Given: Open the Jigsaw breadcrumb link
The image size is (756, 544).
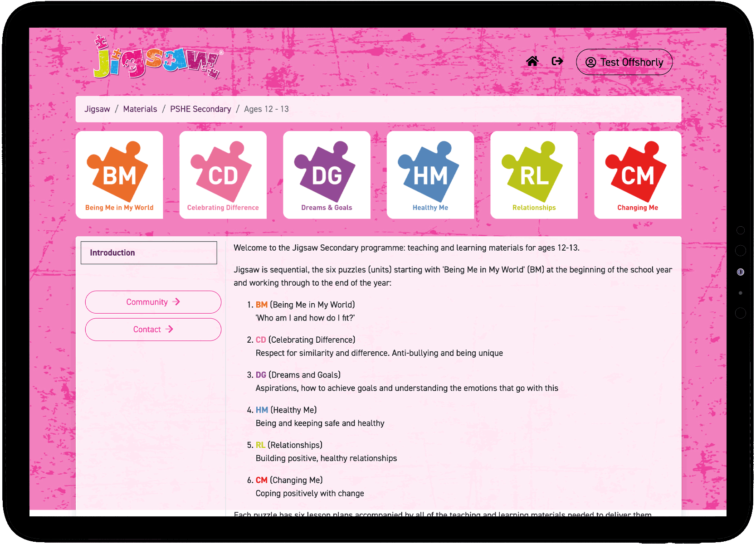Looking at the screenshot, I should pyautogui.click(x=97, y=109).
